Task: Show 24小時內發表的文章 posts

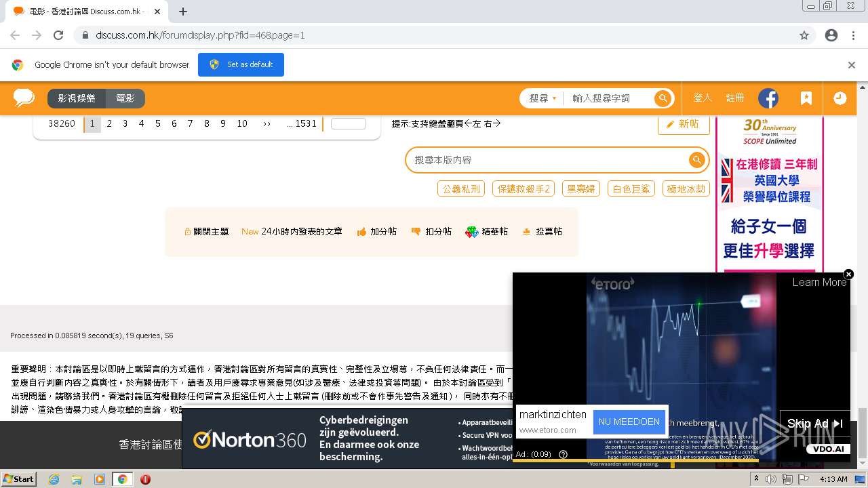Action: (x=292, y=232)
